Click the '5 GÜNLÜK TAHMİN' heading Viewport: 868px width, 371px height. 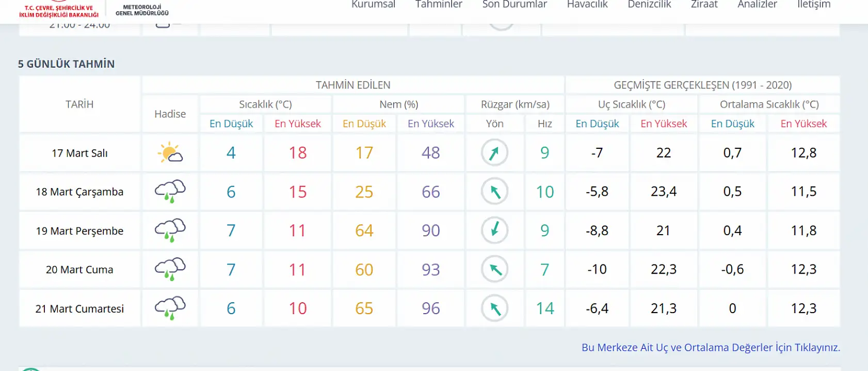[x=66, y=64]
